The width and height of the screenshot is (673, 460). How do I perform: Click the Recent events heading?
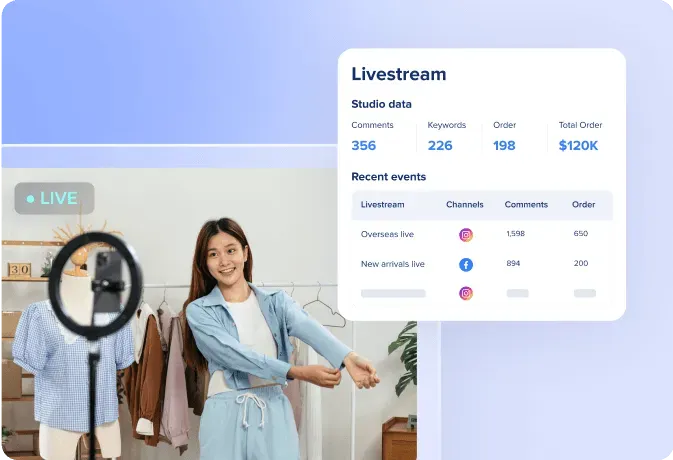click(x=388, y=177)
